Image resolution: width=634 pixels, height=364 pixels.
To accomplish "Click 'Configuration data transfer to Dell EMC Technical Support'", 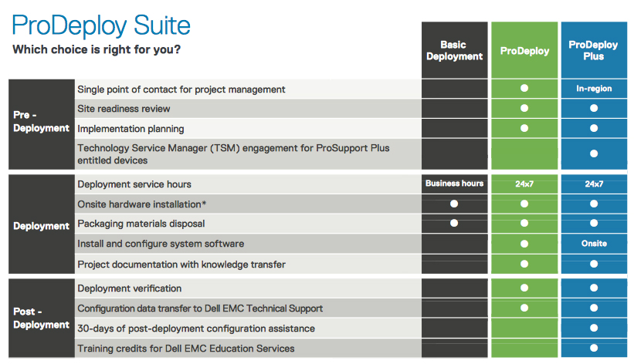I will 200,308.
